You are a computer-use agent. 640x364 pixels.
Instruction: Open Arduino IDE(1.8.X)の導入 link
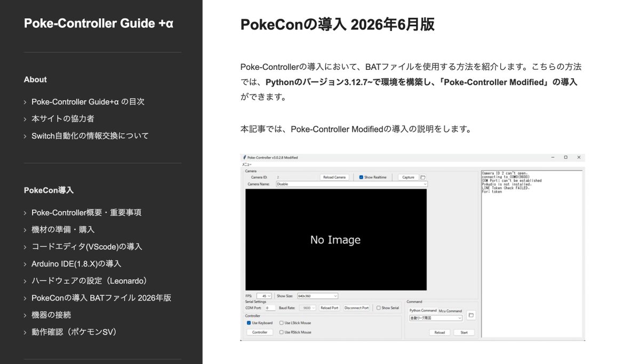(x=76, y=263)
